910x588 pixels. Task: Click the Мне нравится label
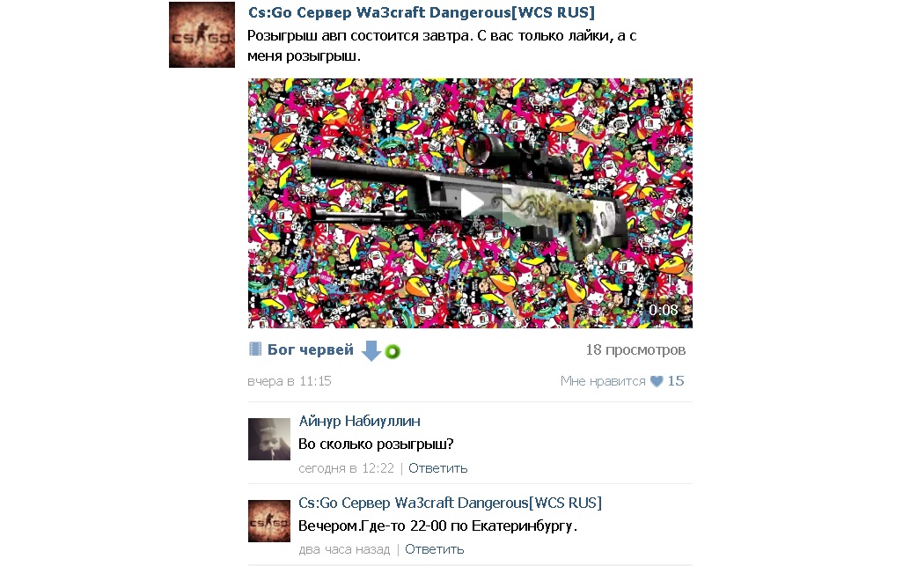(x=603, y=381)
